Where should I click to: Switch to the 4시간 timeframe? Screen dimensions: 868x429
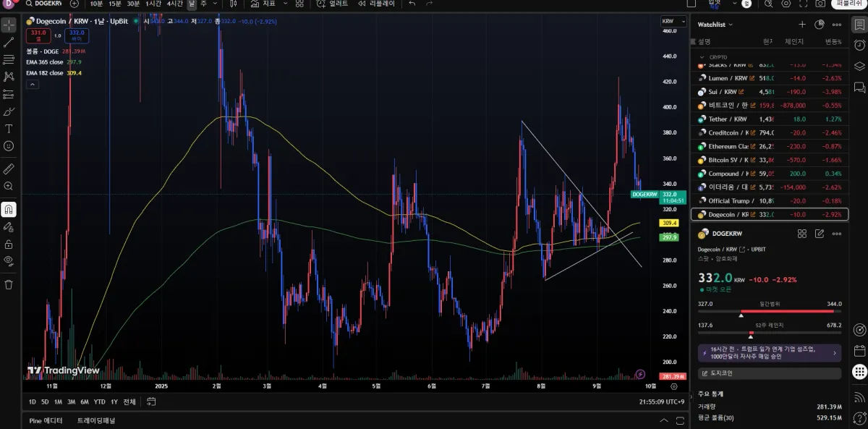[175, 4]
